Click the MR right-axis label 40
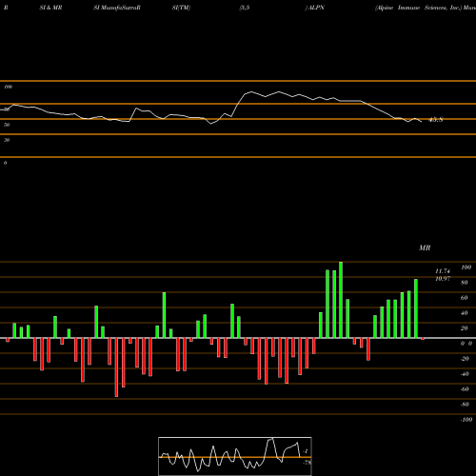 tap(465, 313)
